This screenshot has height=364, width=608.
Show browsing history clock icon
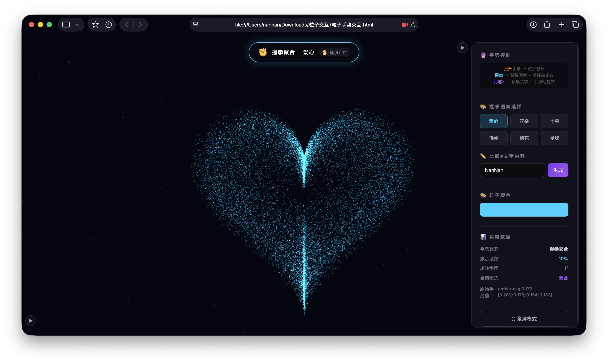[109, 25]
